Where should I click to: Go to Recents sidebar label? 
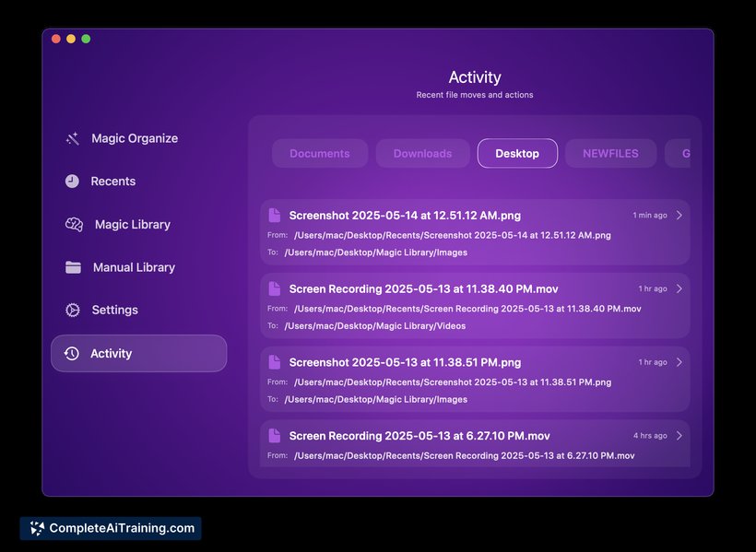[113, 182]
